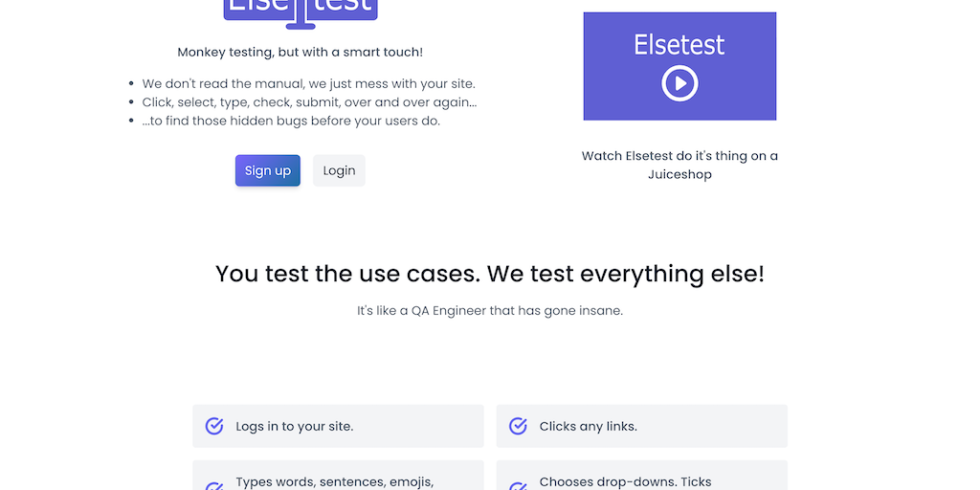The height and width of the screenshot is (490, 980).
Task: Click the Elsetest logo at the top
Action: pos(301,10)
